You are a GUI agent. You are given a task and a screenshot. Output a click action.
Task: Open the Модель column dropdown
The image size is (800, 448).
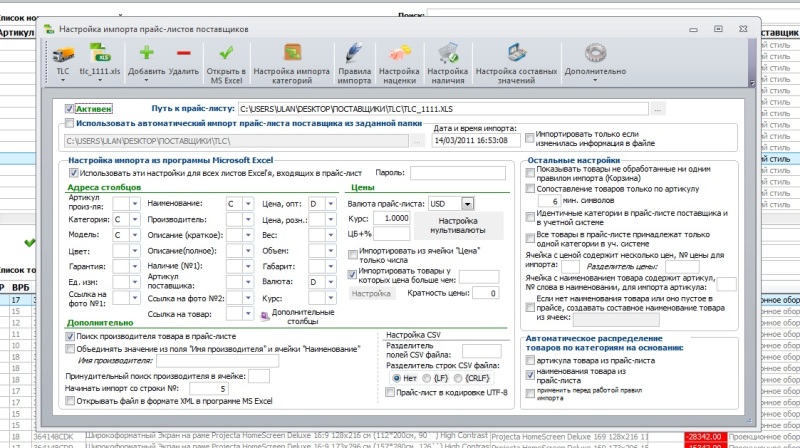click(x=135, y=235)
